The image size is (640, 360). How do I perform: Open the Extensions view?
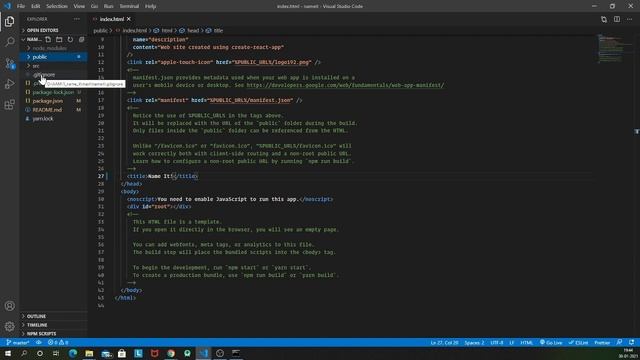9,104
